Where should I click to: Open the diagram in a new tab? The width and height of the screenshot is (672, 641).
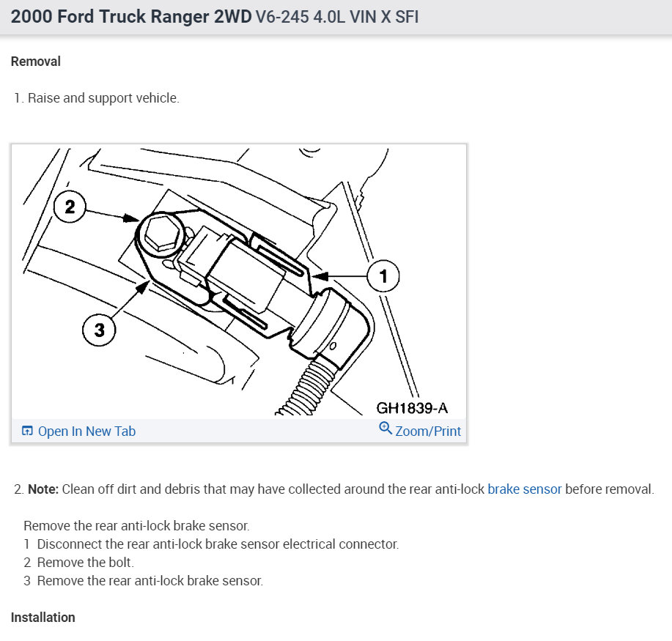[x=86, y=431]
